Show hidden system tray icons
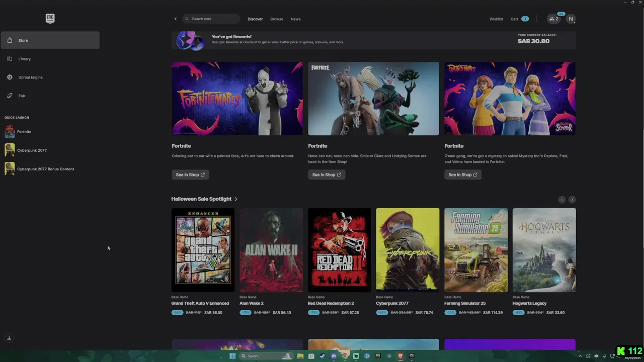Screen dimensions: 644x362 pyautogui.click(x=580, y=356)
